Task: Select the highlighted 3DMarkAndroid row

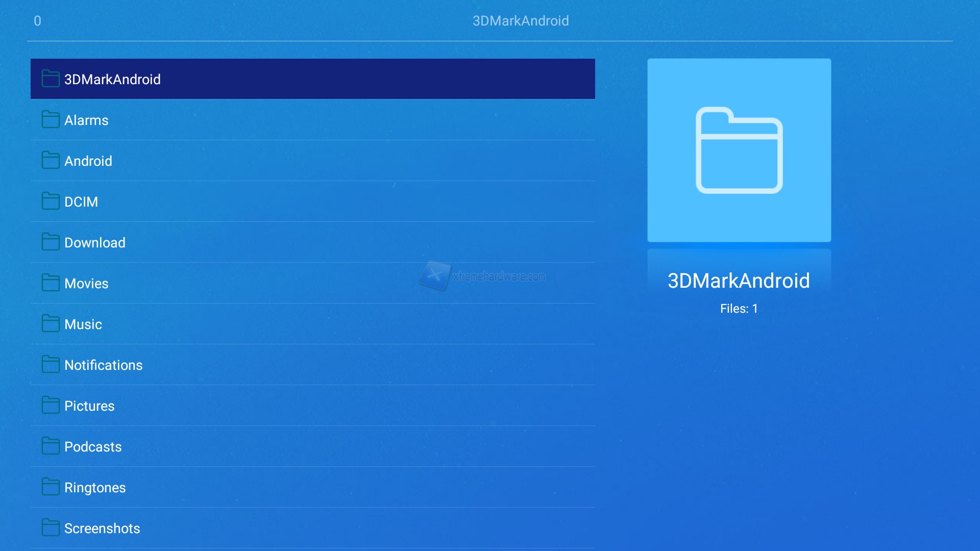Action: [312, 79]
